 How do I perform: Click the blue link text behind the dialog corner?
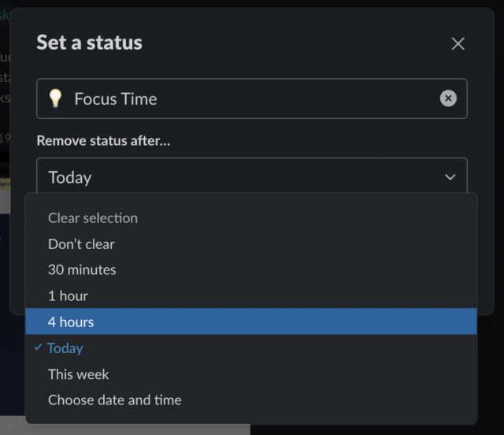point(4,14)
